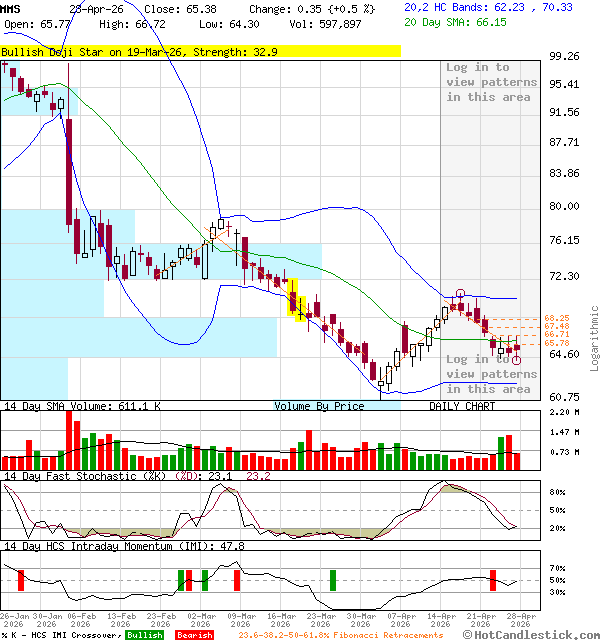Click the Fibonacci Retracements legend text
The image size is (600, 640).
[x=340, y=635]
